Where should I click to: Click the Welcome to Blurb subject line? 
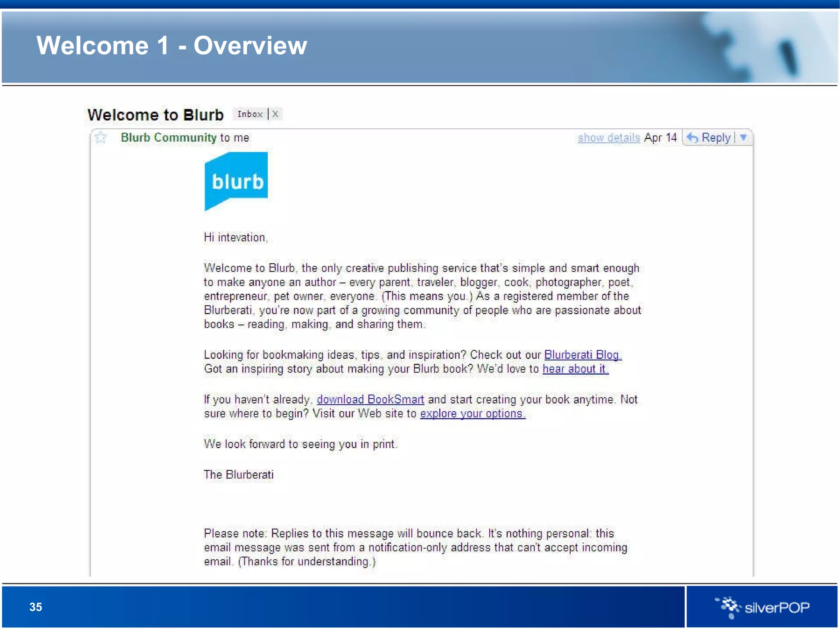click(155, 114)
